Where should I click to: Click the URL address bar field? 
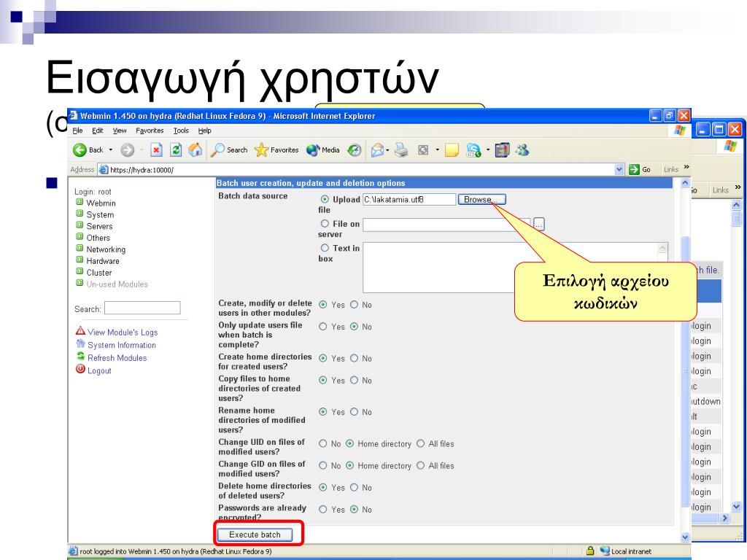(361, 169)
